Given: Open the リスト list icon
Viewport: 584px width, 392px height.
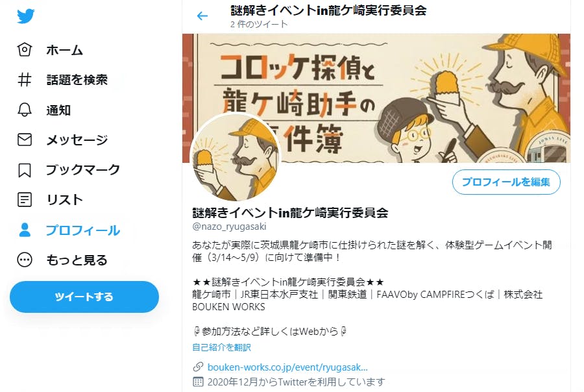Looking at the screenshot, I should point(25,200).
